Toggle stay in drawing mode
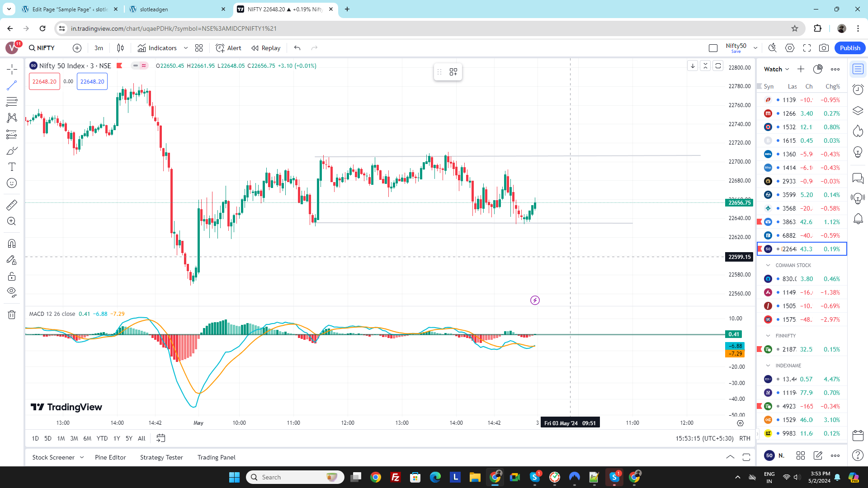 tap(12, 260)
